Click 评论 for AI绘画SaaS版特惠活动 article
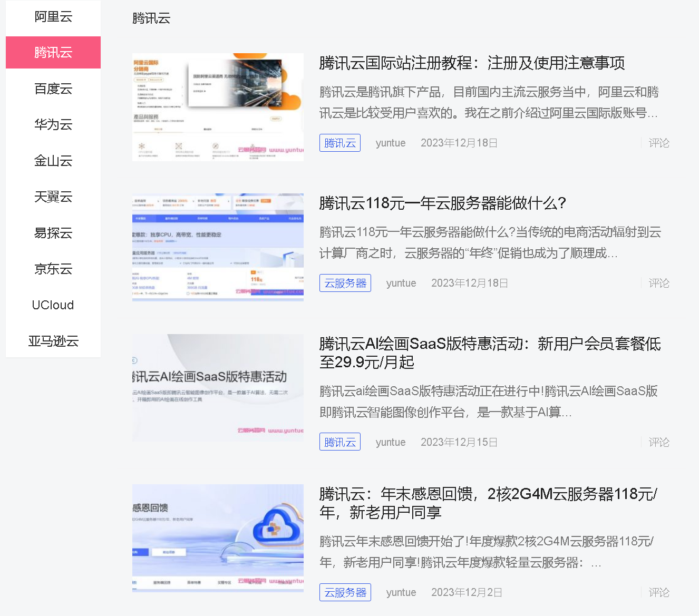Viewport: 699px width, 616px height. (x=659, y=442)
